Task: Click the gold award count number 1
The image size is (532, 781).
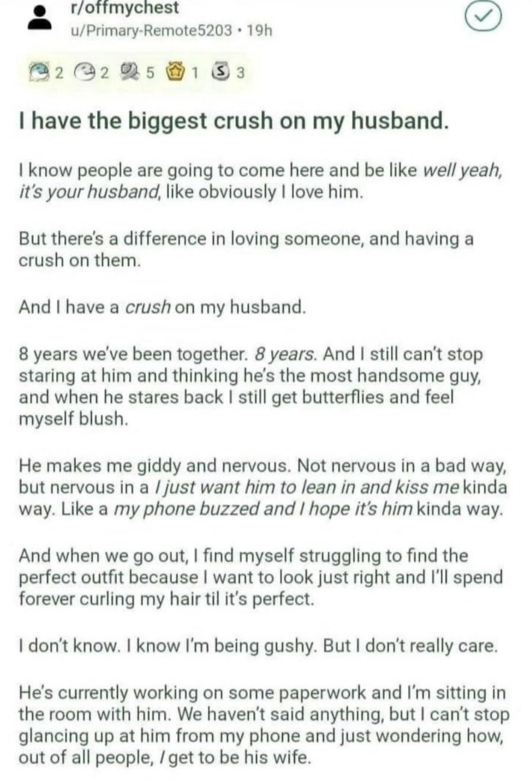Action: tap(194, 73)
